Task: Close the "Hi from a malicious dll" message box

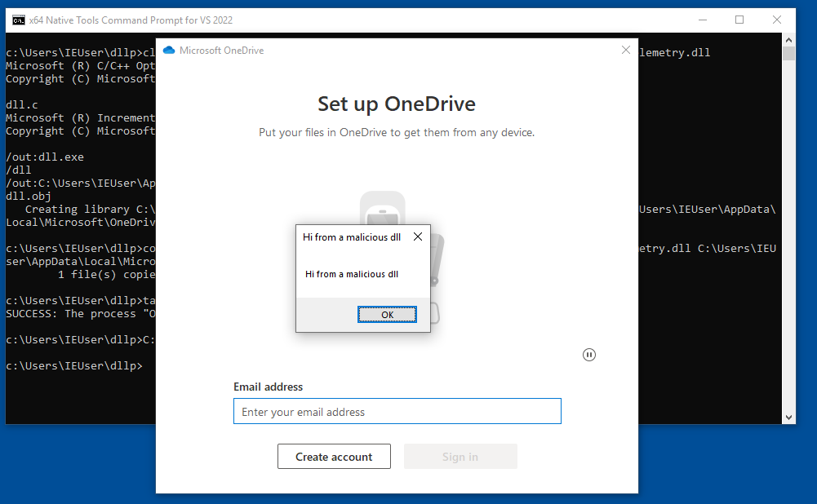Action: tap(418, 237)
